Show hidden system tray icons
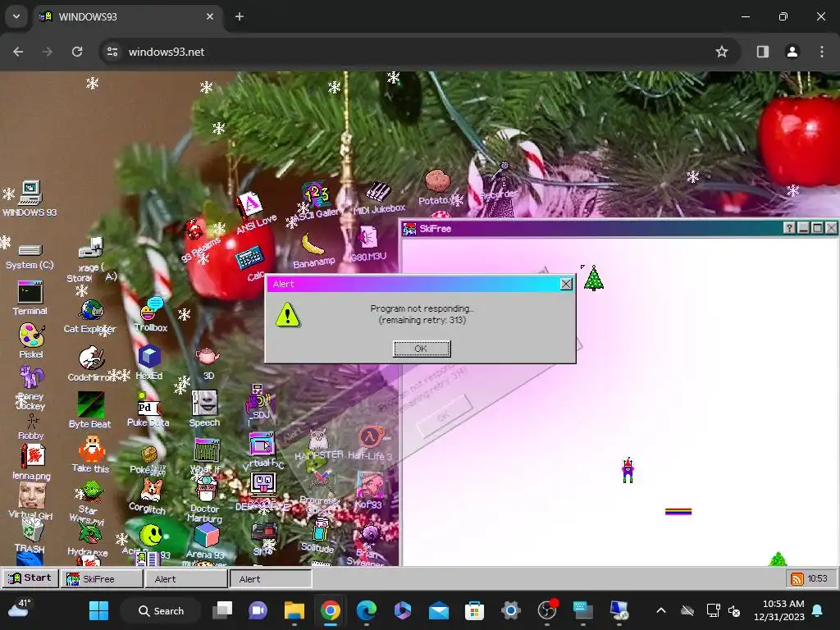 (x=661, y=610)
